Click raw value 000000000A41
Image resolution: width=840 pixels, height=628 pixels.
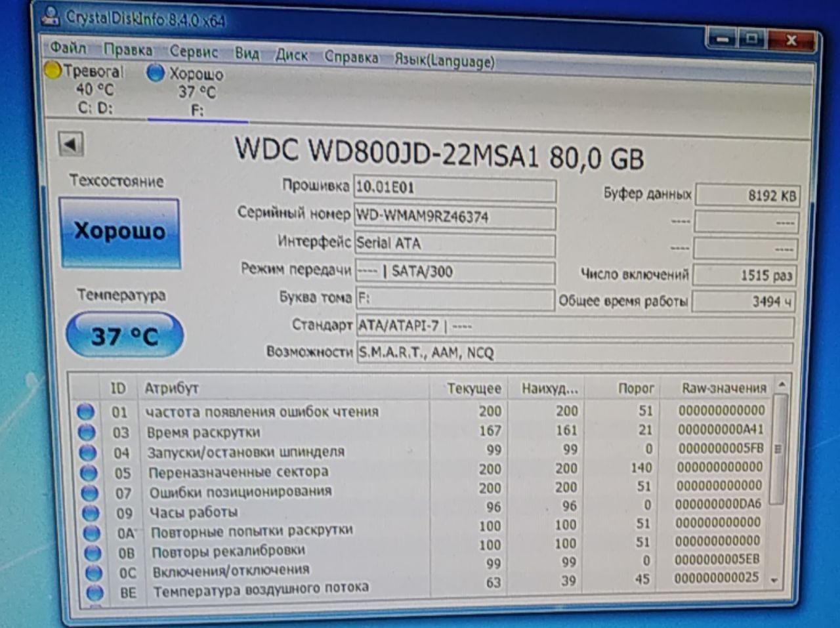tap(721, 429)
